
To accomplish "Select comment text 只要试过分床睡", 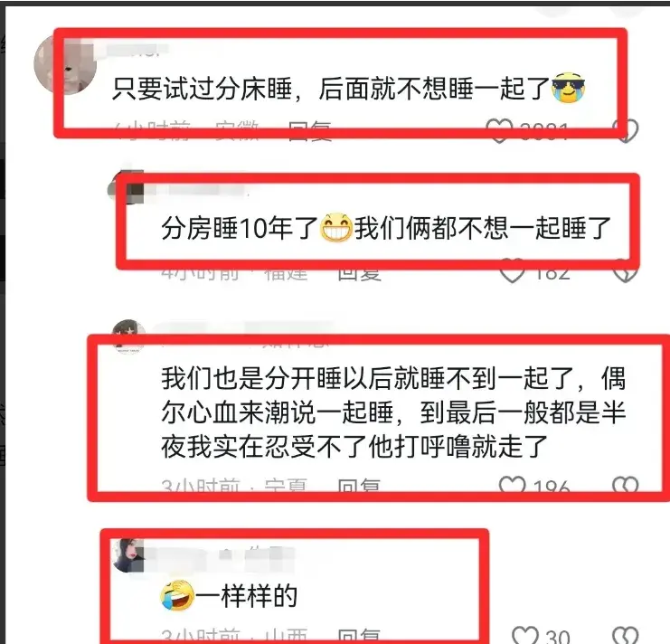I will (203, 89).
